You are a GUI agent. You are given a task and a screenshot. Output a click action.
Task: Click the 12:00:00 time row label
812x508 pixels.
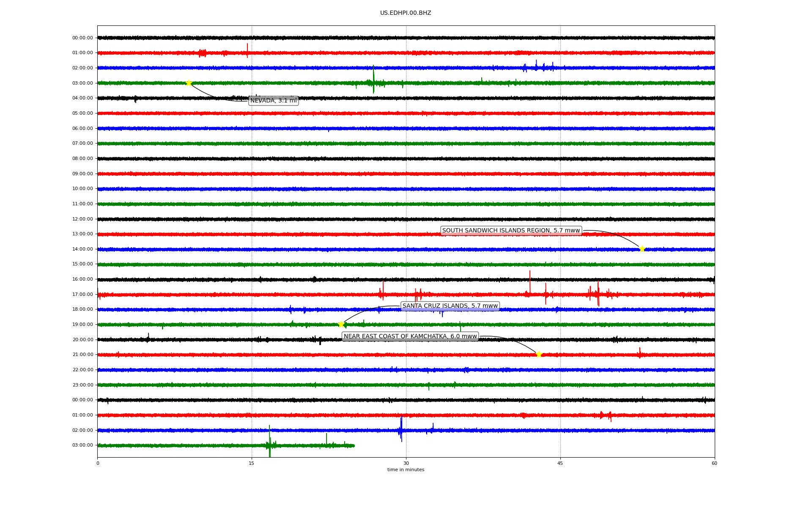(82, 219)
